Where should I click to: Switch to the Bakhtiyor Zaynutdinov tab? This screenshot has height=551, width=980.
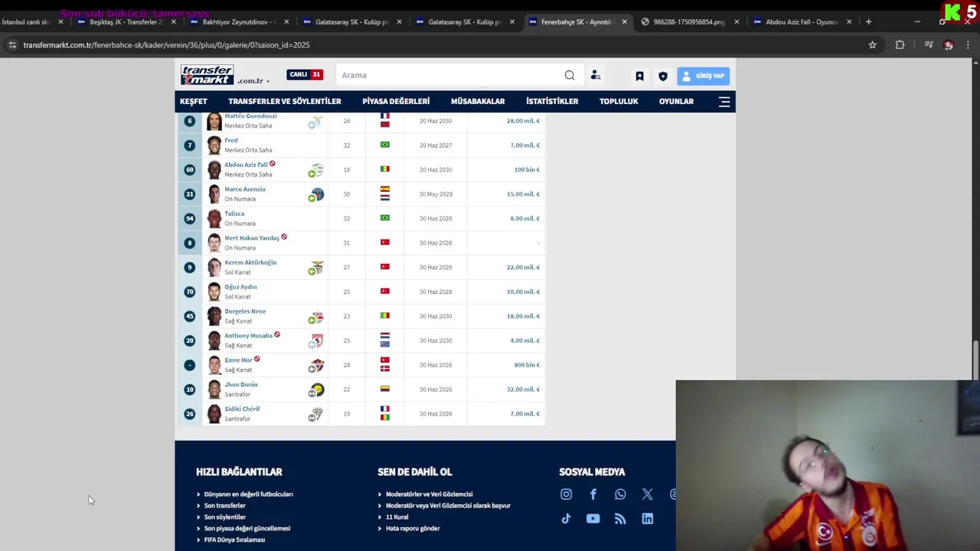coord(237,21)
